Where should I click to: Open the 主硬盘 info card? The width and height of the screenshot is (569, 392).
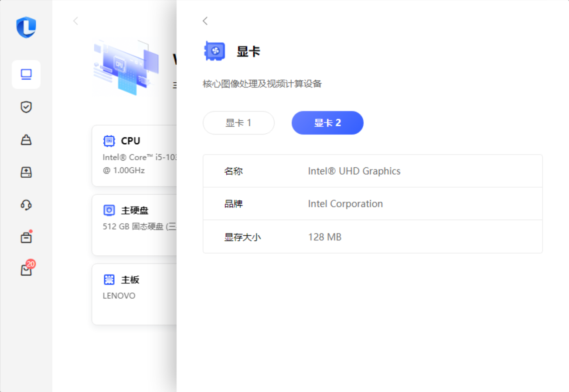(x=134, y=225)
